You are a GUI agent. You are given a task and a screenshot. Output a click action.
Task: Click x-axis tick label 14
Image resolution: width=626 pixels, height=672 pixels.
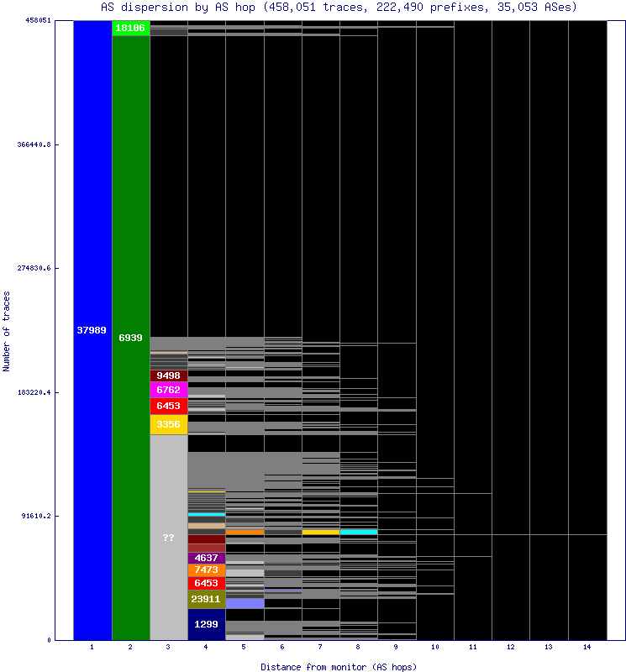pyautogui.click(x=587, y=648)
